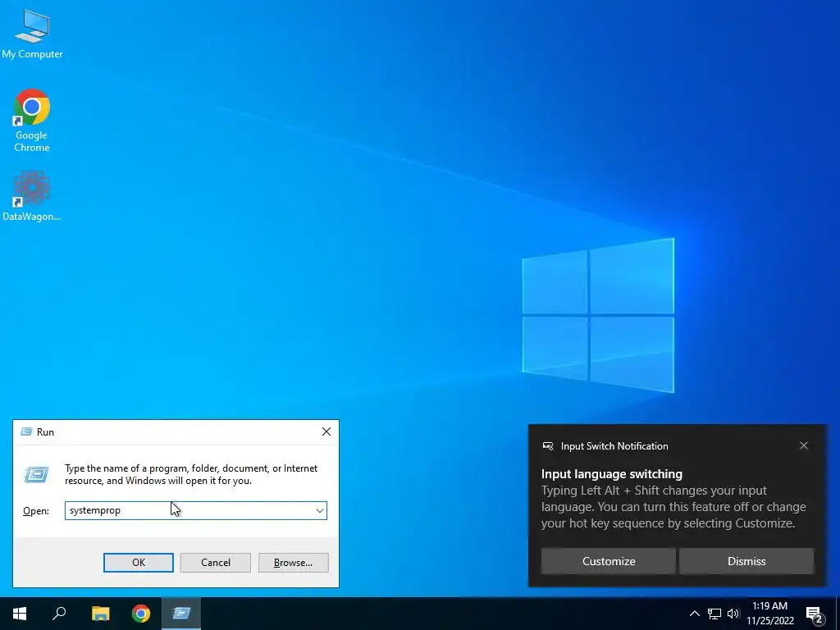Click the Input language switching heading
Screen dimensions: 840x630
(x=612, y=474)
